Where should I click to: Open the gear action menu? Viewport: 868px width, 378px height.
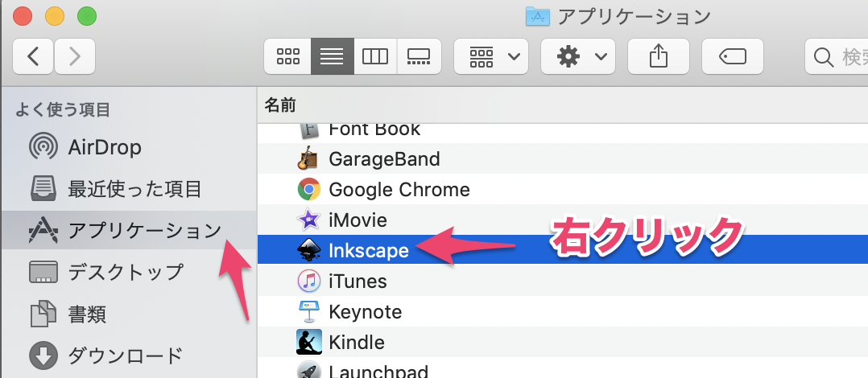click(578, 56)
